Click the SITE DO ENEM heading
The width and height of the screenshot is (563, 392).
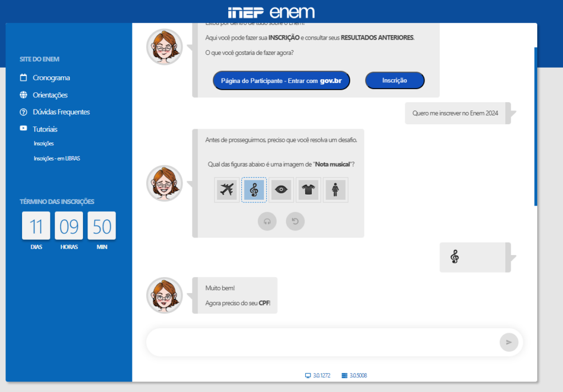40,59
